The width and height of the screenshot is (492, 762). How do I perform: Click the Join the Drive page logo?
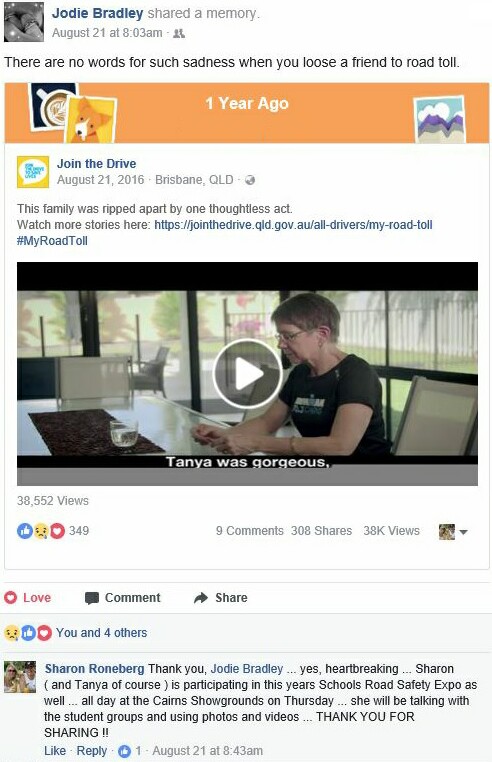(33, 172)
